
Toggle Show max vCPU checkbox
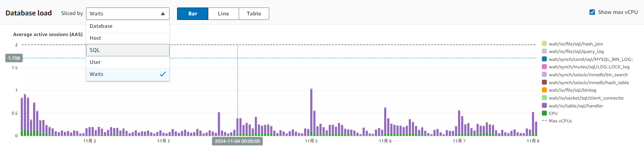(592, 12)
